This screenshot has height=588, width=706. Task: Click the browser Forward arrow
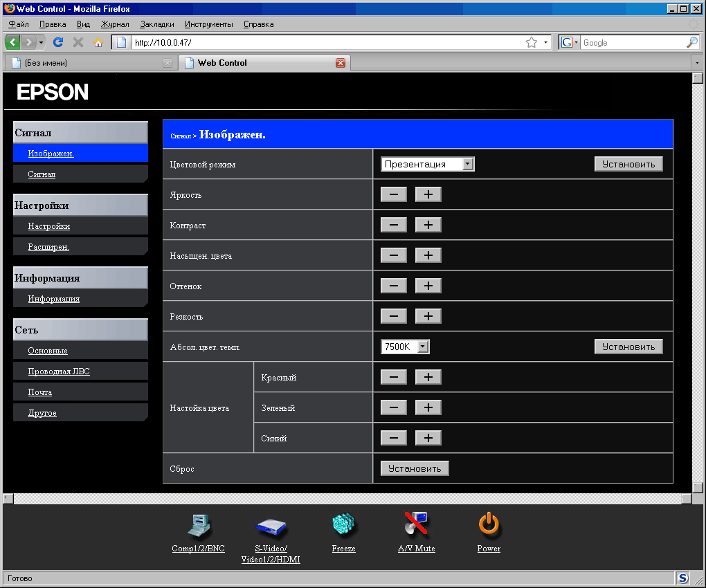[28, 42]
